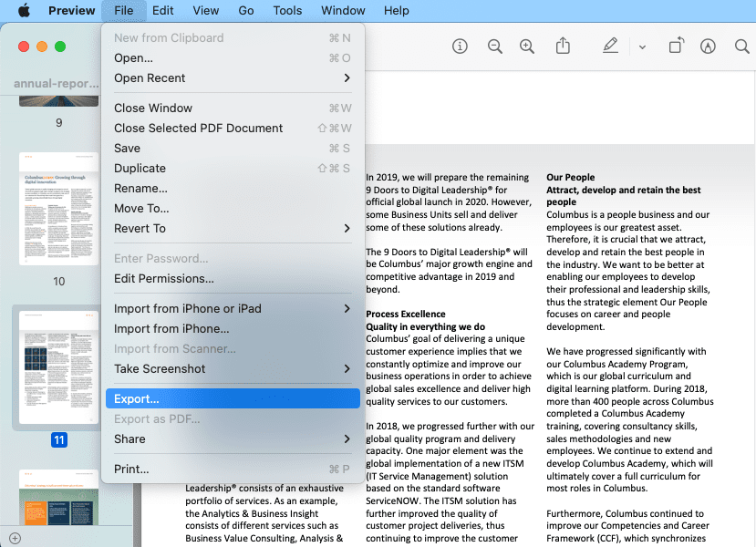Open the document info inspector
This screenshot has height=547, width=756.
(x=460, y=46)
